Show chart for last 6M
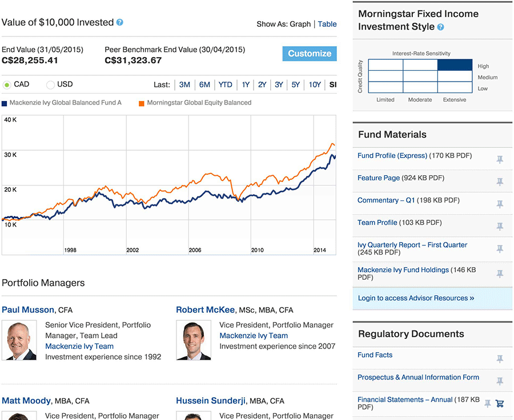Image resolution: width=514 pixels, height=420 pixels. point(204,85)
